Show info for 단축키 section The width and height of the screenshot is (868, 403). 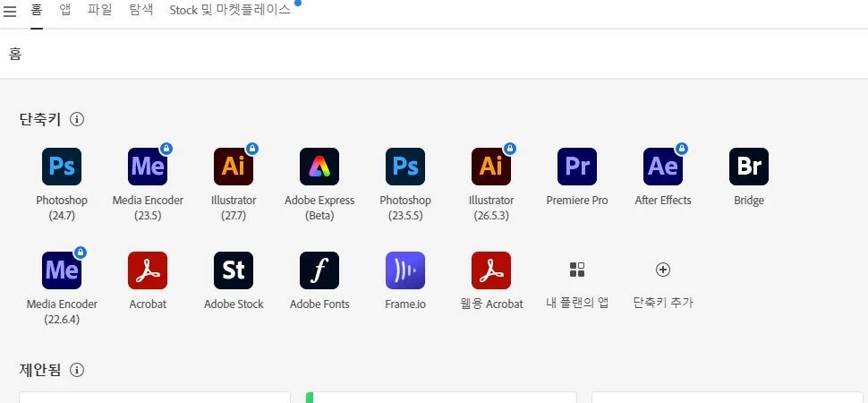77,119
